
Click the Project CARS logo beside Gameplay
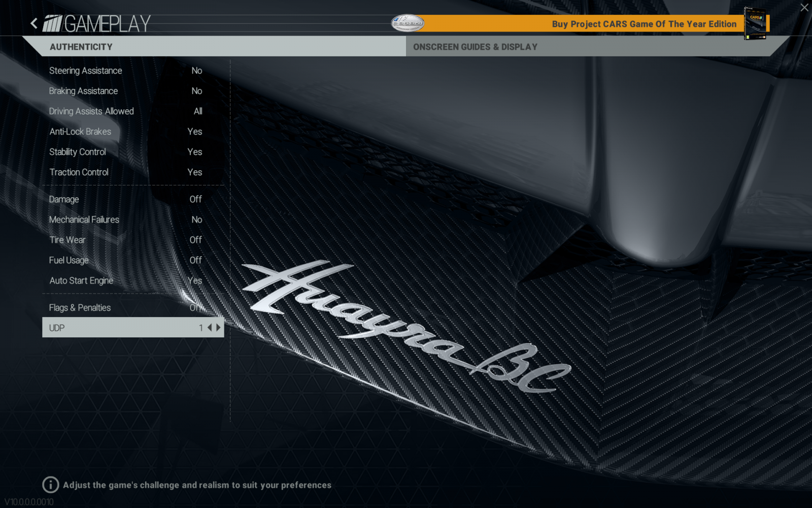pos(52,24)
